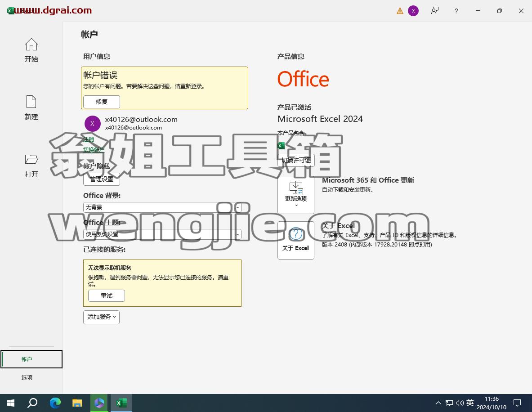Click the taskbar search icon
This screenshot has width=532, height=412.
point(32,403)
